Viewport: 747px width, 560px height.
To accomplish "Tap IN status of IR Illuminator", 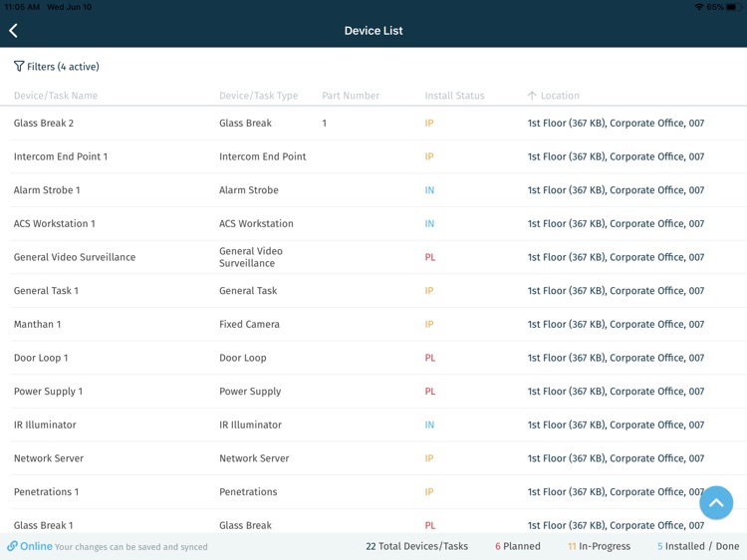I will click(429, 424).
